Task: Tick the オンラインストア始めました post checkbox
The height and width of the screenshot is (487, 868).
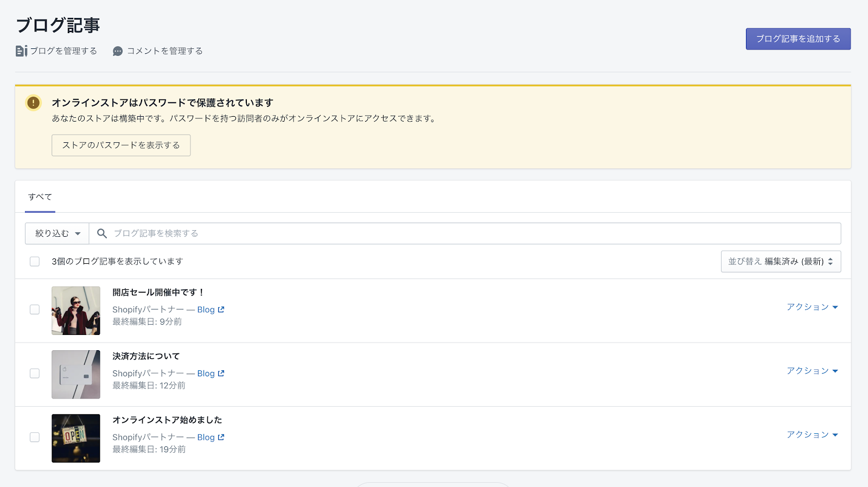Action: click(35, 437)
